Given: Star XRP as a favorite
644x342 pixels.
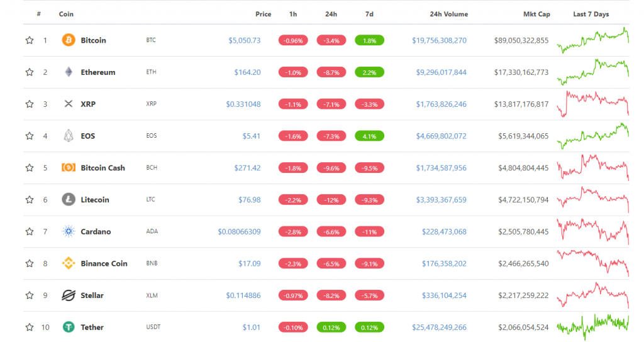Looking at the screenshot, I should pyautogui.click(x=30, y=104).
